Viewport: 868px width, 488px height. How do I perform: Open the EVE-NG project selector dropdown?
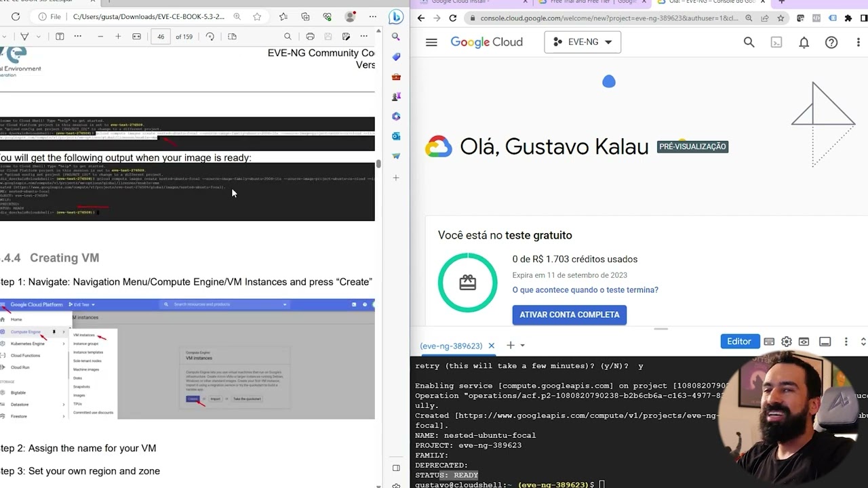click(583, 42)
